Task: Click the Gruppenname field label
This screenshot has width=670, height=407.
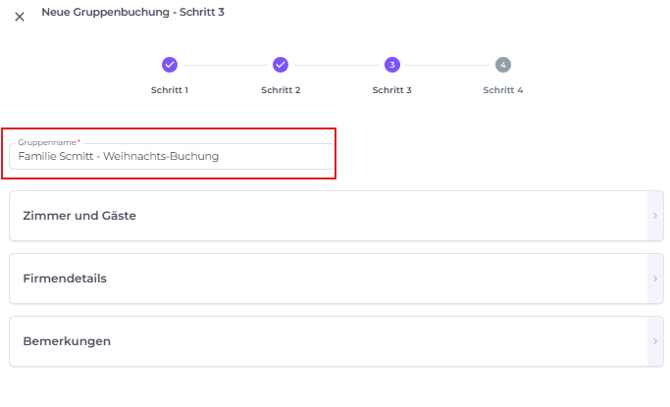Action: pos(47,143)
